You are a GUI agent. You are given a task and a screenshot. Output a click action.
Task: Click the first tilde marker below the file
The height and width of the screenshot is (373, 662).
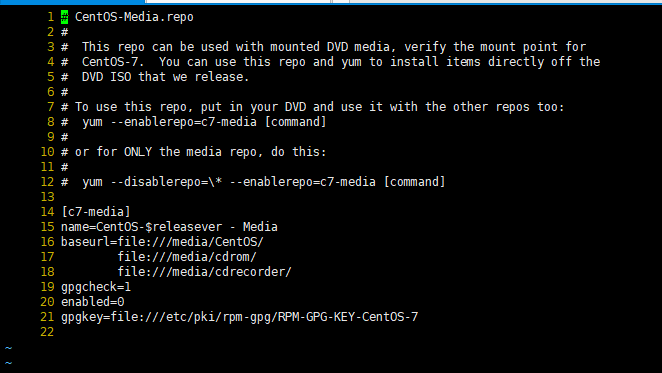8,348
